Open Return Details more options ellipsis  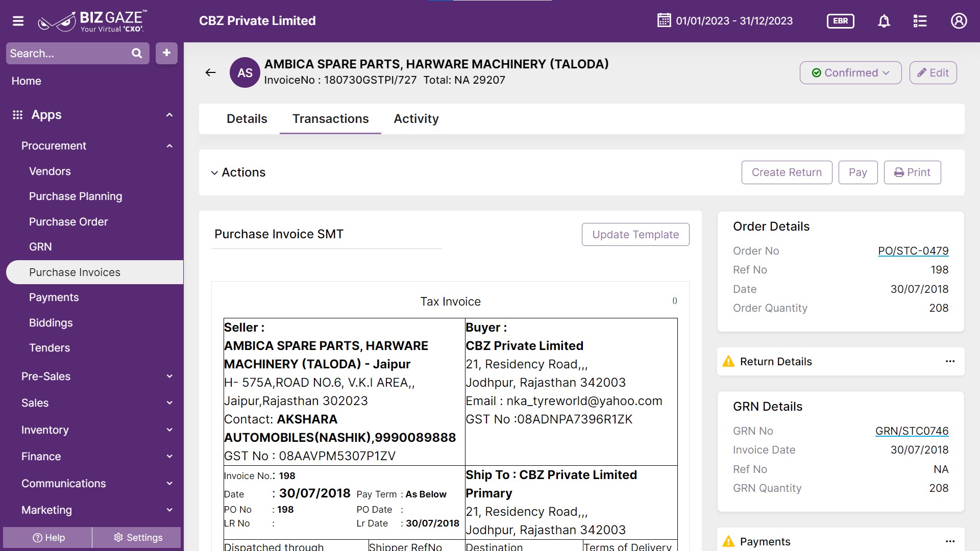click(x=950, y=361)
